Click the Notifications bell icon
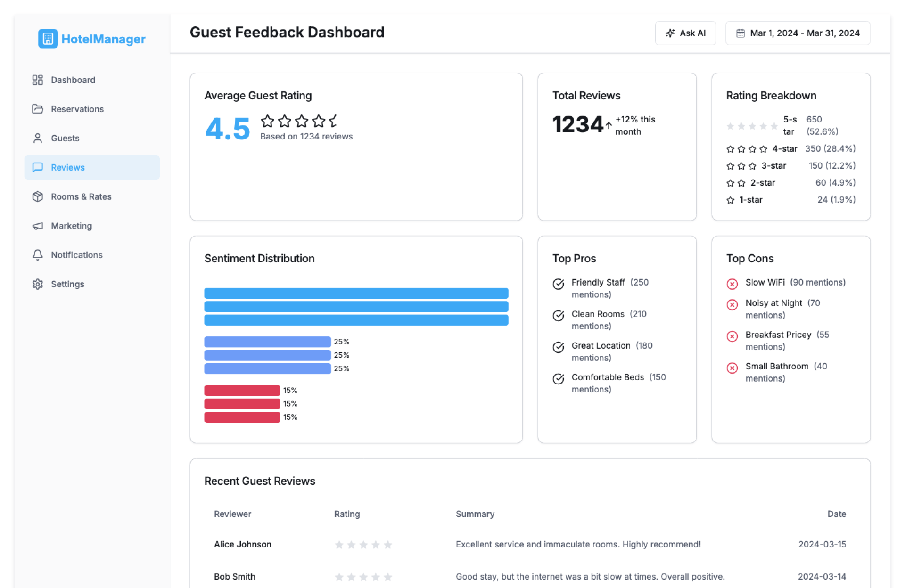 click(x=38, y=255)
